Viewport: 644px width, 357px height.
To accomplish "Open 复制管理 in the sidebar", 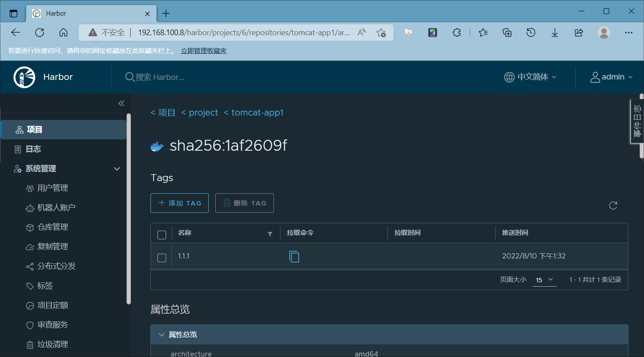I will pos(53,247).
